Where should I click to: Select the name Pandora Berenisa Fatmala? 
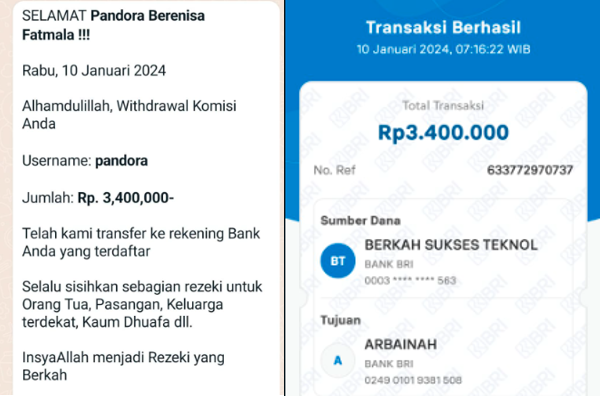click(113, 25)
